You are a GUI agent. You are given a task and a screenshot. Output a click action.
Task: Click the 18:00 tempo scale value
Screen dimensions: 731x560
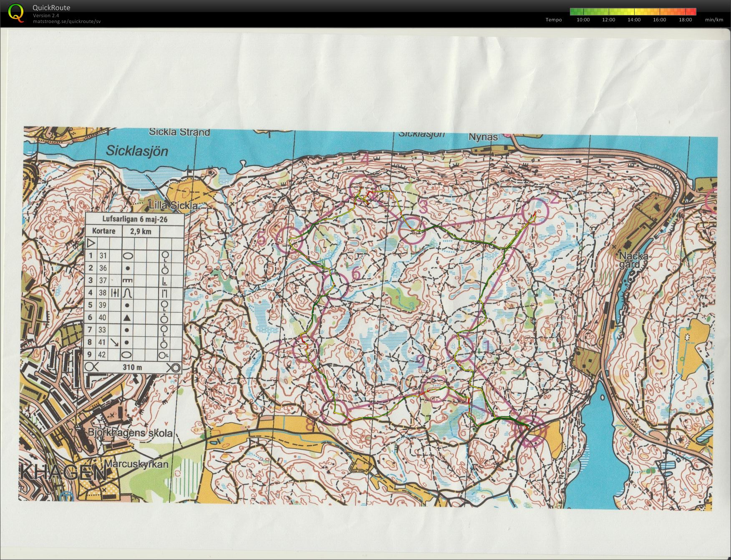coord(685,20)
